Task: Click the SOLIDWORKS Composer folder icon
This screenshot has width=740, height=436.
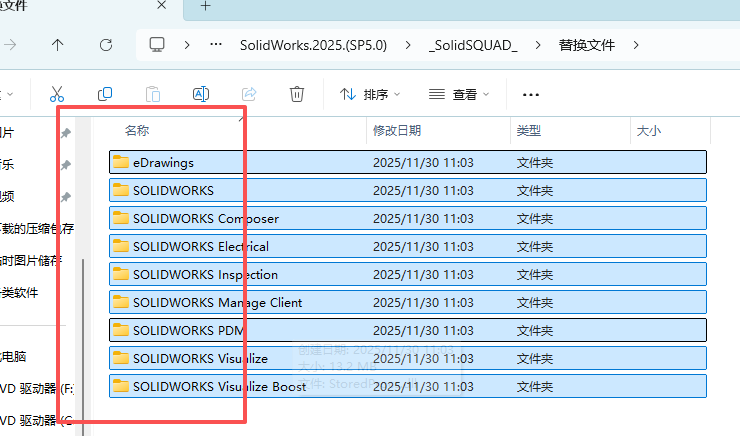Action: tap(121, 218)
